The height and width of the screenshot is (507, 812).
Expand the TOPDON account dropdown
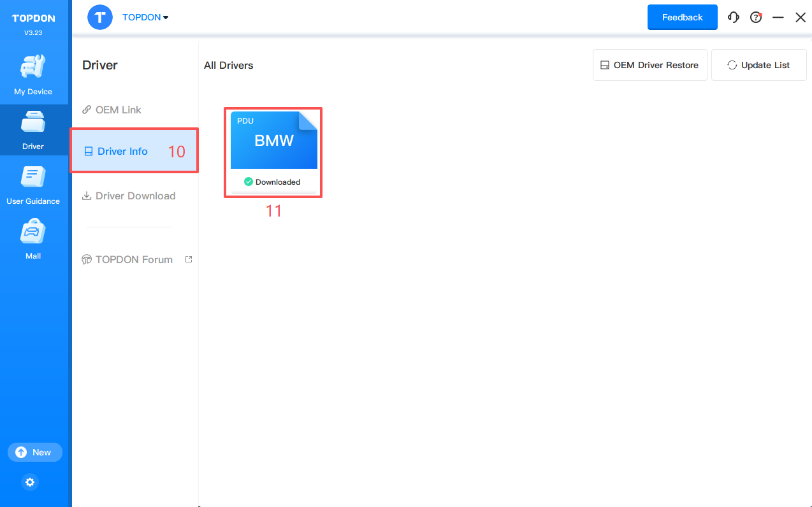146,17
